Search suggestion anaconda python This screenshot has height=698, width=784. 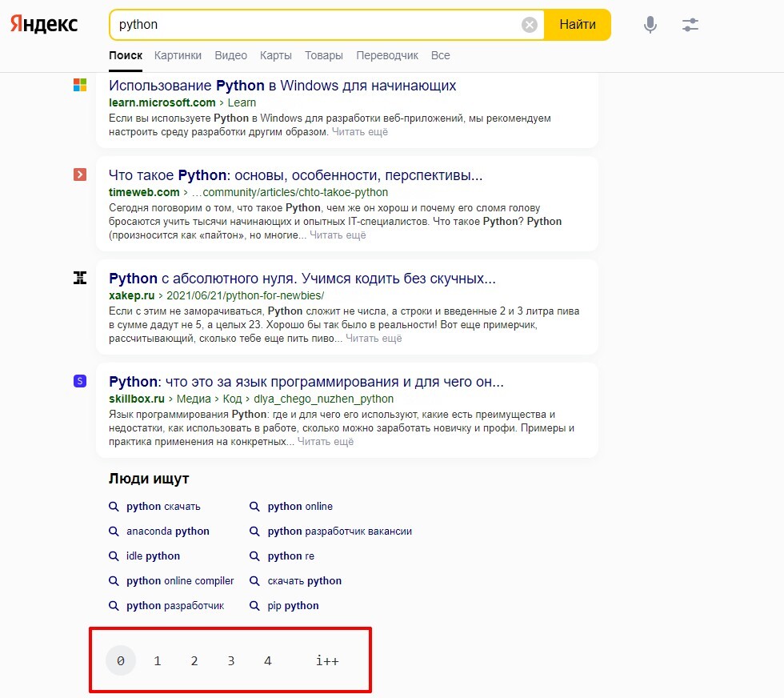click(167, 532)
